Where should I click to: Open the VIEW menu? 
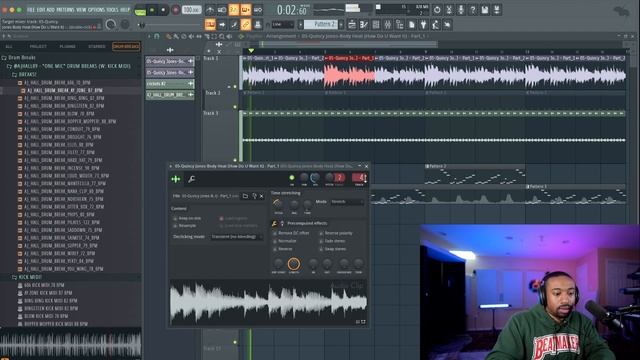pyautogui.click(x=81, y=9)
